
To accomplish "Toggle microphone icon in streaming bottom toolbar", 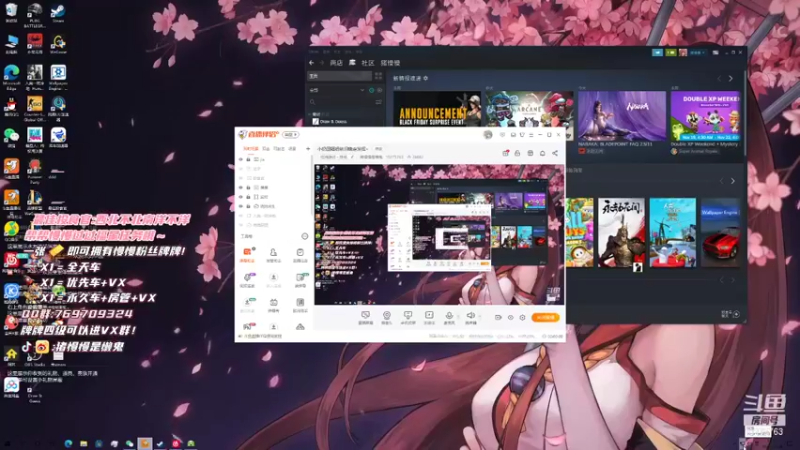I will 449,315.
